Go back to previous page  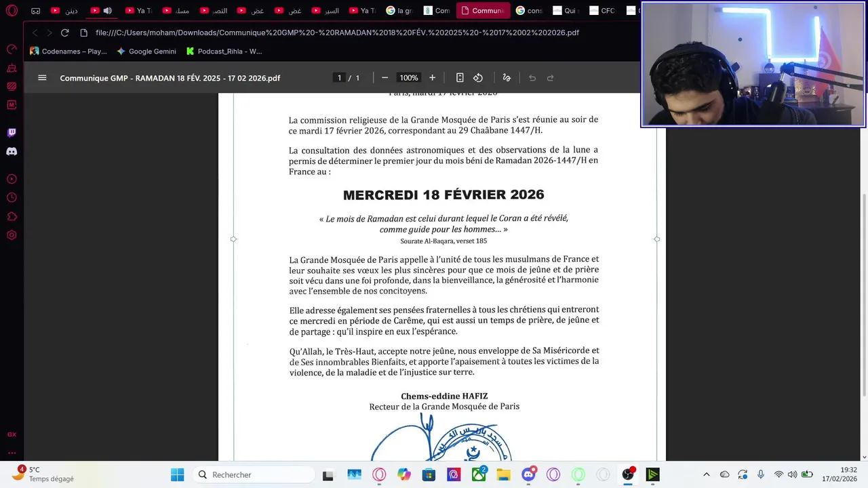(35, 33)
